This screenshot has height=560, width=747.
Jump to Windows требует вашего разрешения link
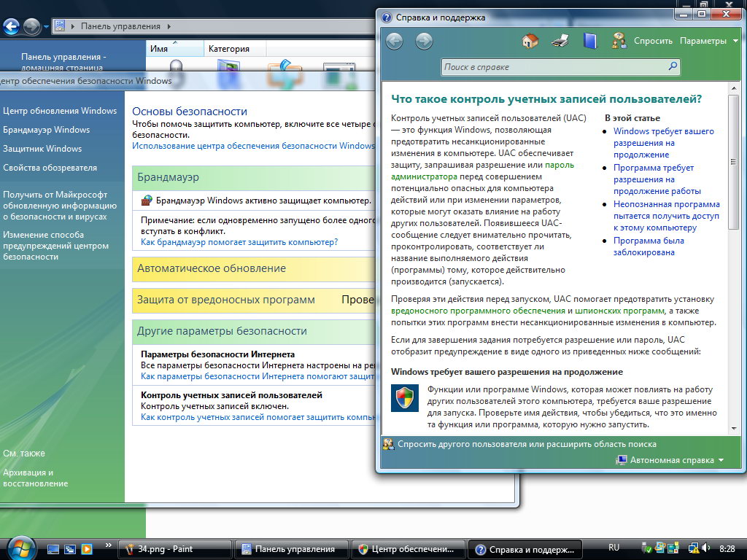tap(664, 142)
